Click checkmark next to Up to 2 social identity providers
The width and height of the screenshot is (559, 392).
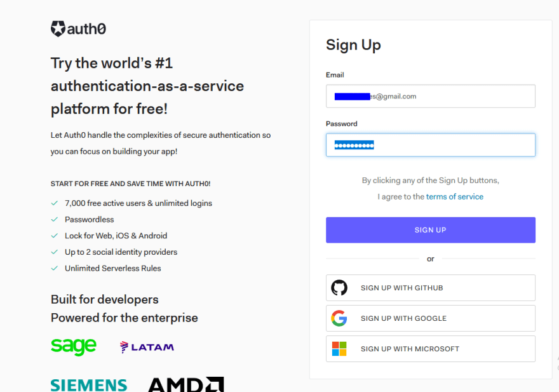[x=55, y=252]
